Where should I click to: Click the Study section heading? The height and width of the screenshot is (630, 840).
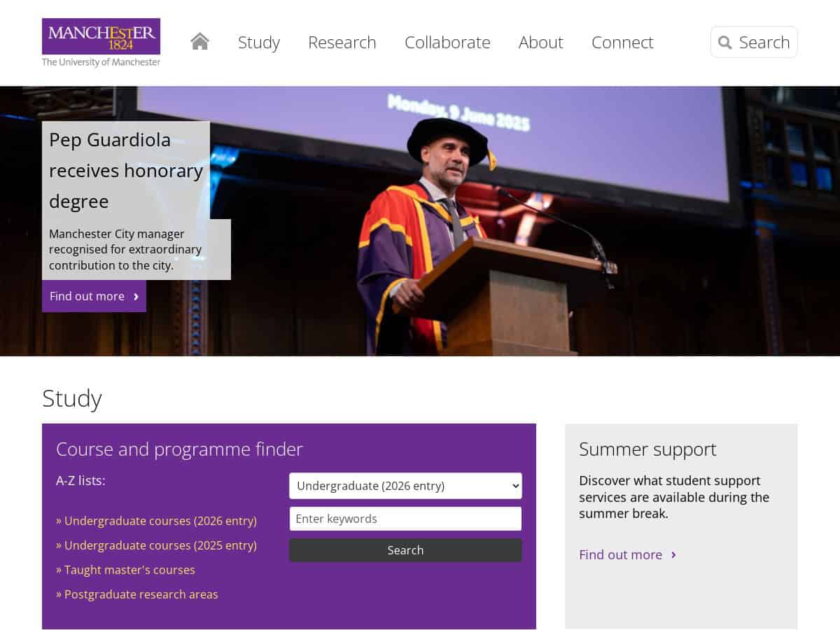72,398
